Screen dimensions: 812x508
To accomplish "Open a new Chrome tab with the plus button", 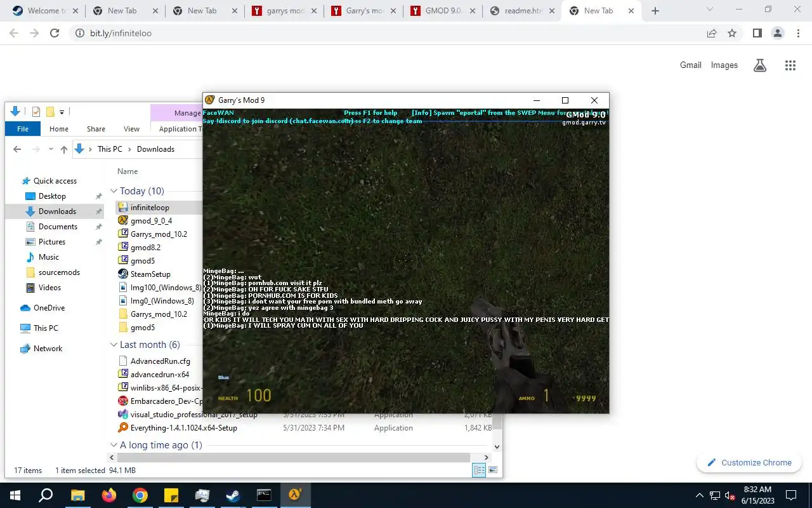I will 655,11.
